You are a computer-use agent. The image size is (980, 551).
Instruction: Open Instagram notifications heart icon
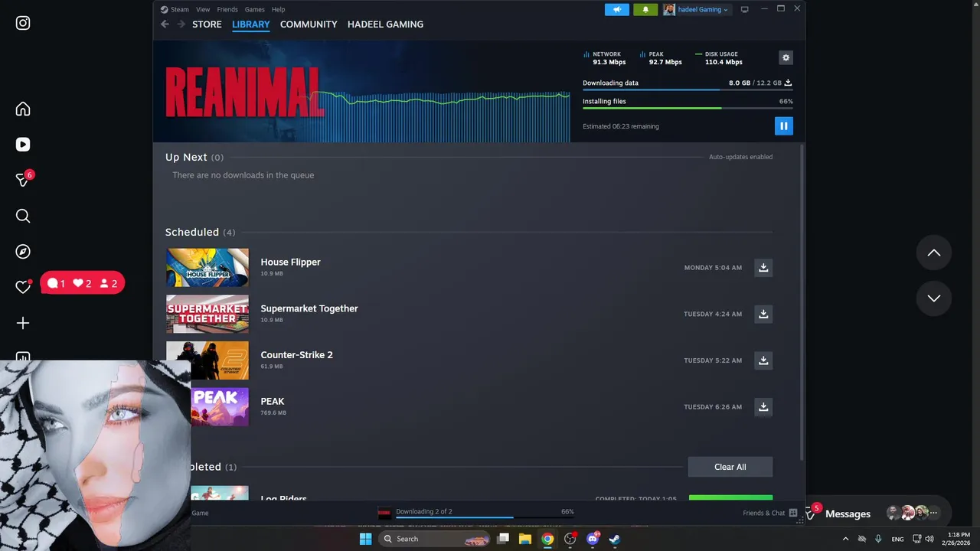pyautogui.click(x=23, y=287)
